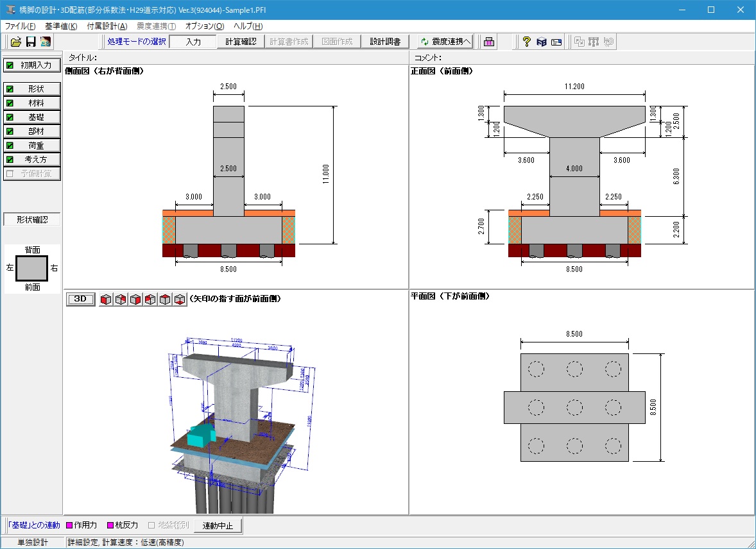This screenshot has height=549, width=756.
Task: Click the magenta 作用力 indicator
Action: pos(69,525)
